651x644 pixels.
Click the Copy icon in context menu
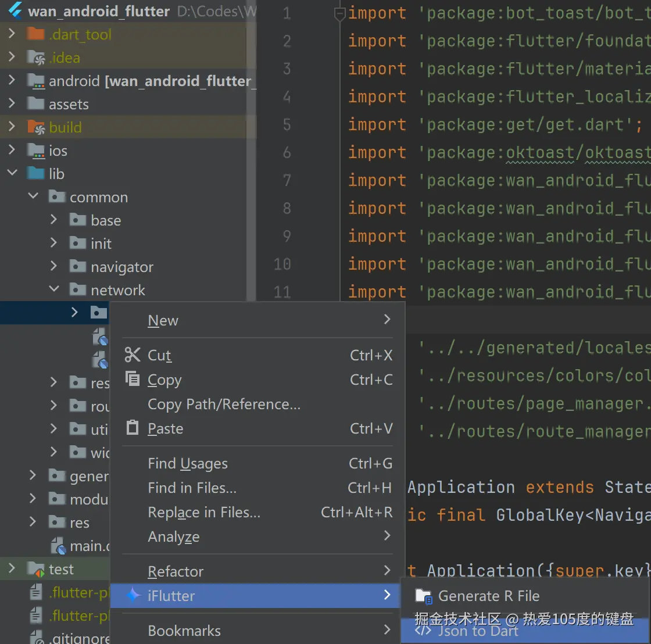click(x=133, y=379)
